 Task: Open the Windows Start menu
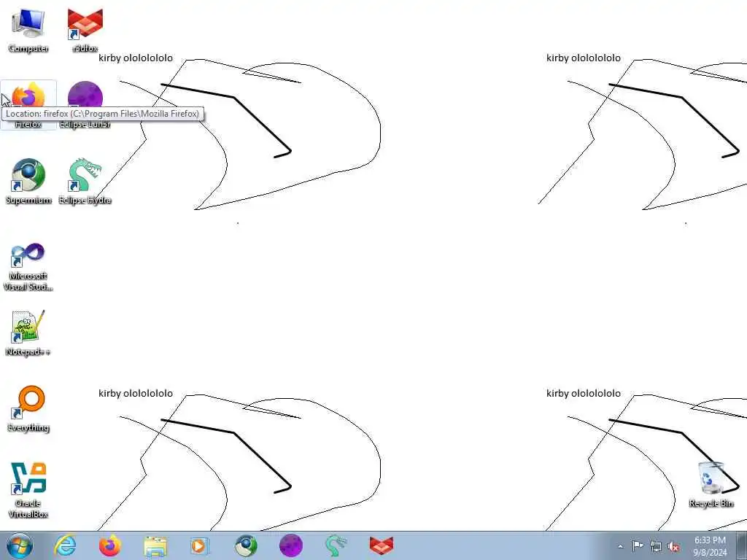tap(20, 545)
